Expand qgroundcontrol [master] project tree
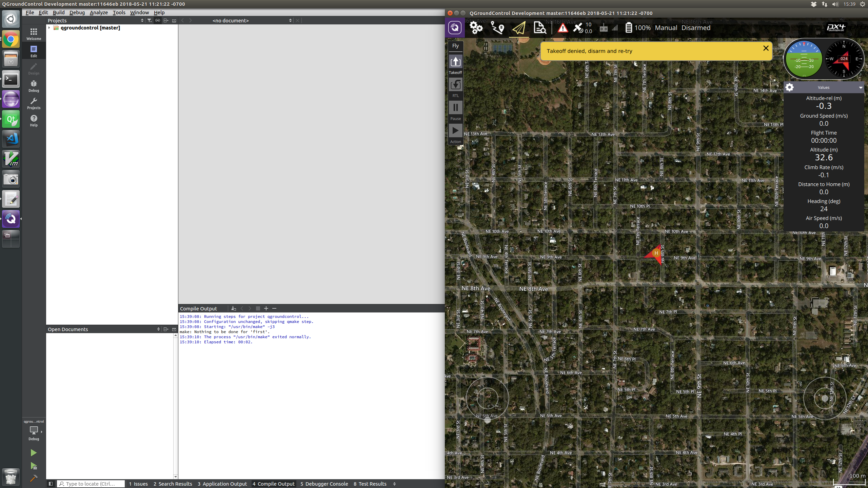 tap(49, 28)
